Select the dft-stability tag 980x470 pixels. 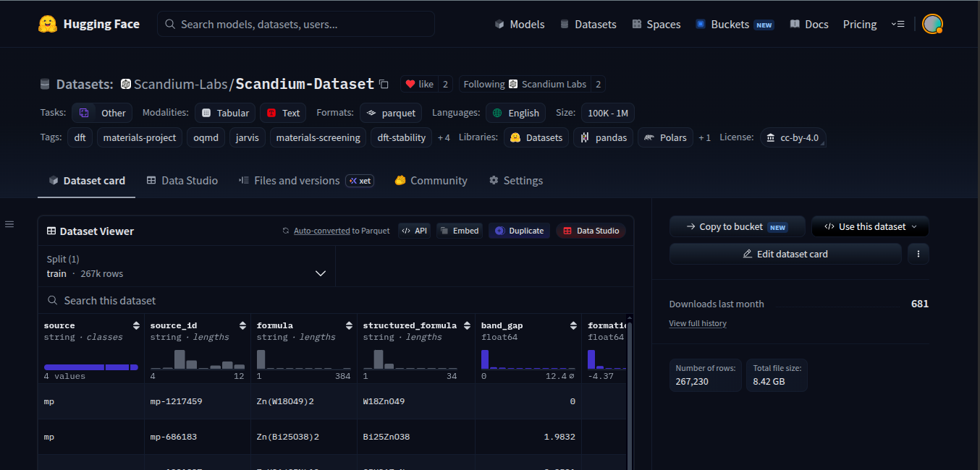tap(401, 137)
